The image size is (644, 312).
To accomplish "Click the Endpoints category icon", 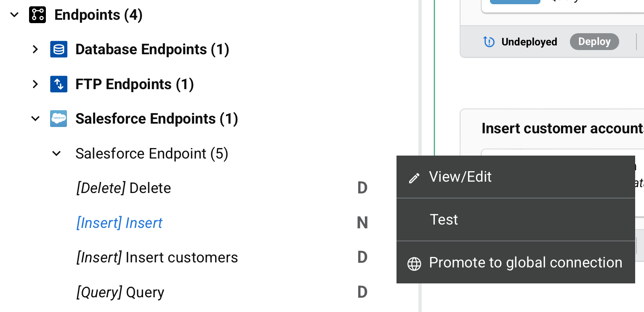I will (x=37, y=15).
